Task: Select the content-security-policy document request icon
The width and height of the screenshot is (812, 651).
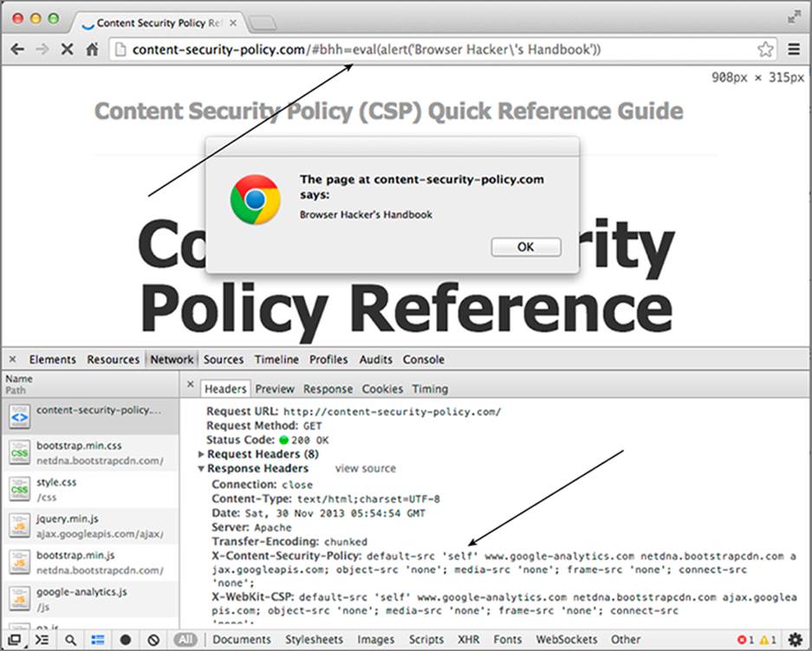Action: coord(19,416)
